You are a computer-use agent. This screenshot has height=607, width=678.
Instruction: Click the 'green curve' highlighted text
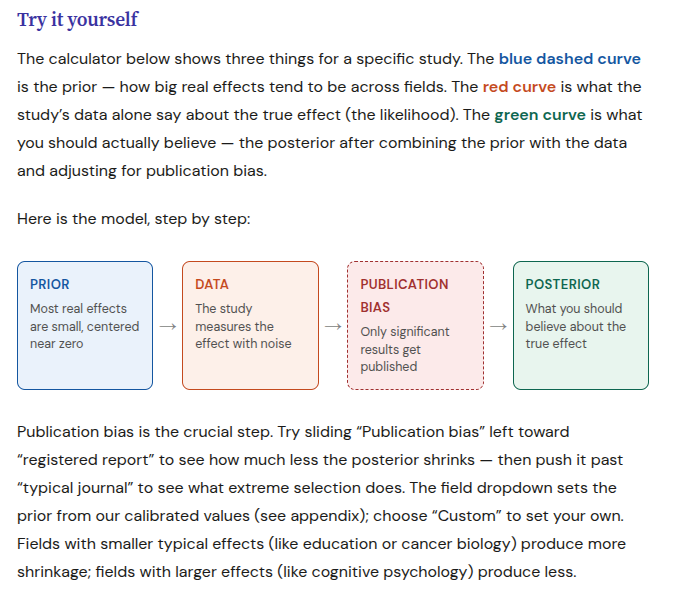(x=540, y=115)
